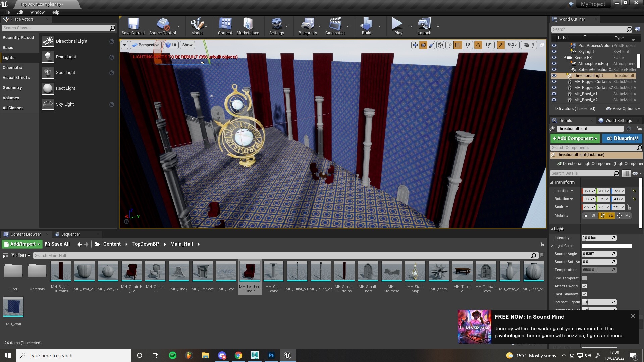The height and width of the screenshot is (362, 644).
Task: Open the Perspective viewport dropdown
Action: point(146,45)
